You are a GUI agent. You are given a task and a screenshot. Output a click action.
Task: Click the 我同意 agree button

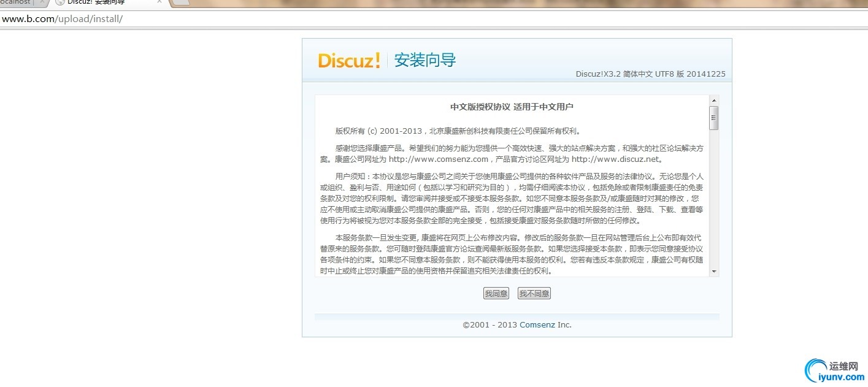(x=496, y=294)
